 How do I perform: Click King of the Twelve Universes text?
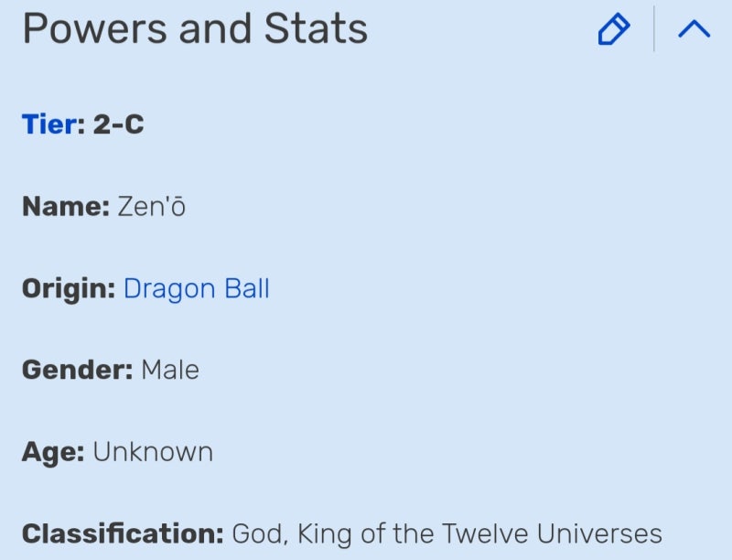(479, 533)
